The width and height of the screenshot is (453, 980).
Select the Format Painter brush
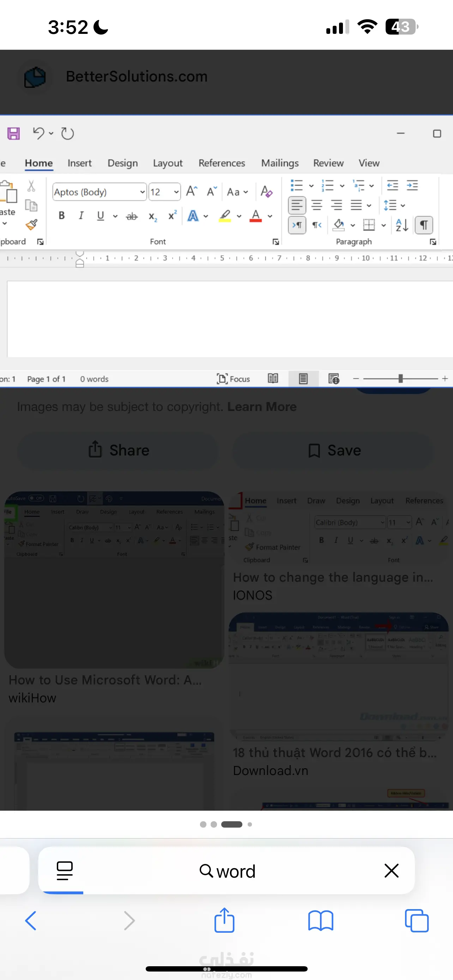(31, 224)
